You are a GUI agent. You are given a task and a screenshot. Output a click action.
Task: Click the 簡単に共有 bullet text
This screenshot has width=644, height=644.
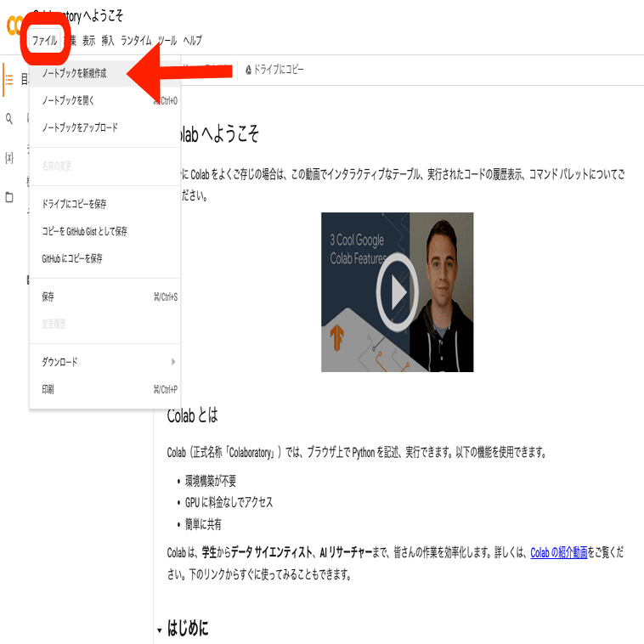203,524
